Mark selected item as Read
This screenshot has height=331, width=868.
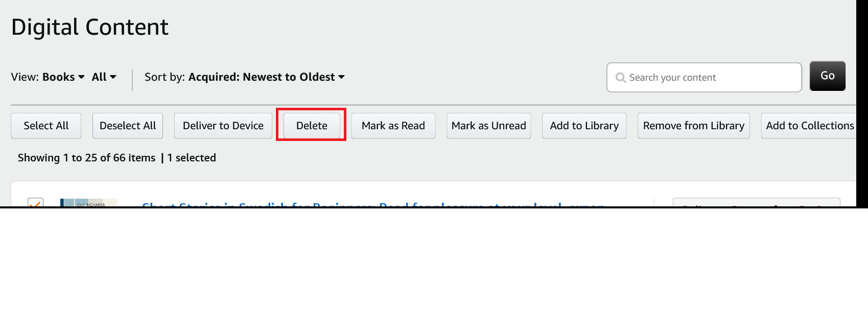[393, 126]
